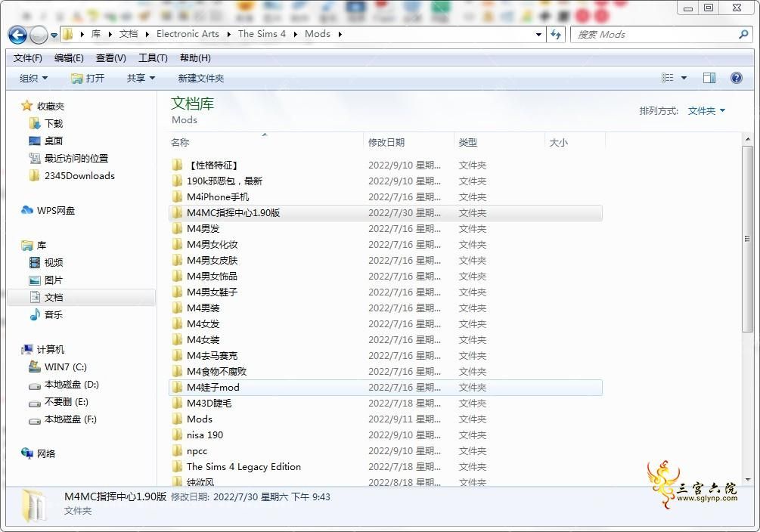Sort by the 类型 column header
Screen dimensions: 760x532
click(499, 142)
